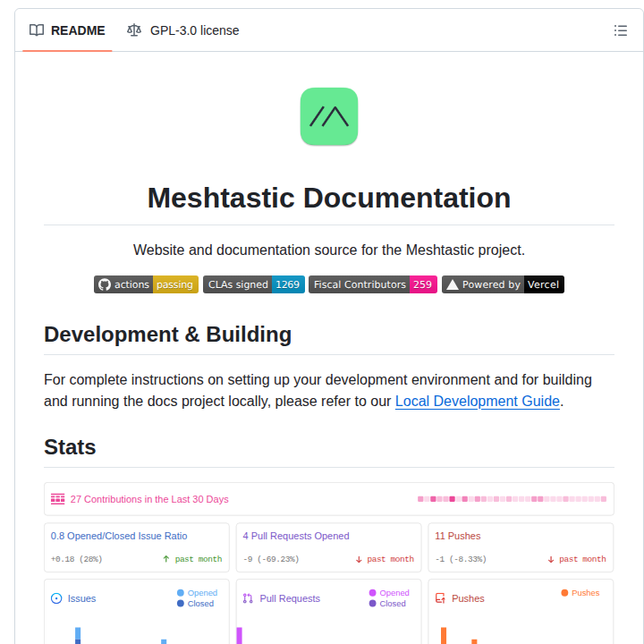This screenshot has width=644, height=644.
Task: Click the Stats section heading
Action: click(x=70, y=447)
